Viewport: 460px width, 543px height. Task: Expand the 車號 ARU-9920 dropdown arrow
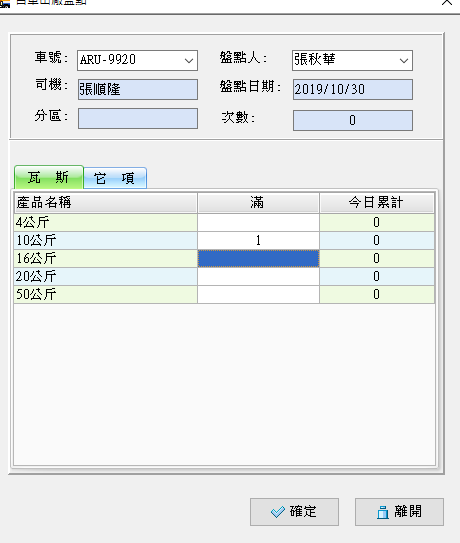click(x=189, y=61)
